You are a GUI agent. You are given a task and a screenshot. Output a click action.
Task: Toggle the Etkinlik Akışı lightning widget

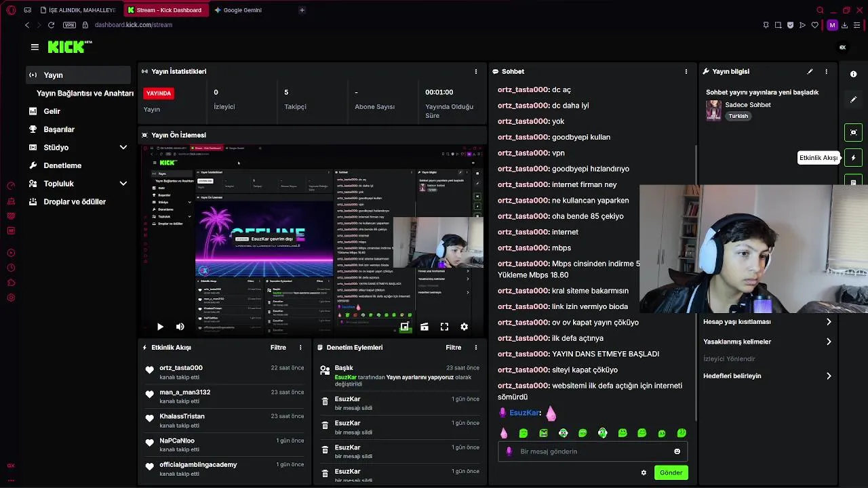[x=853, y=158]
